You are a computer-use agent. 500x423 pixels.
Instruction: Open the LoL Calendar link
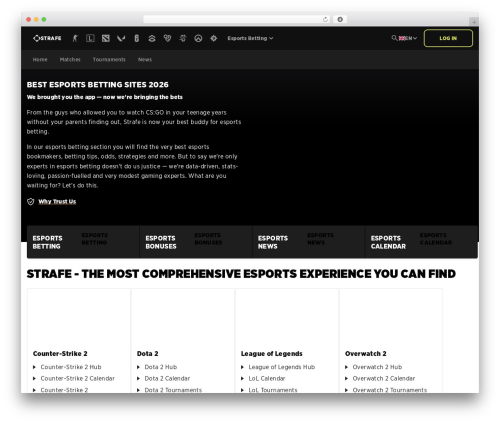coord(267,379)
